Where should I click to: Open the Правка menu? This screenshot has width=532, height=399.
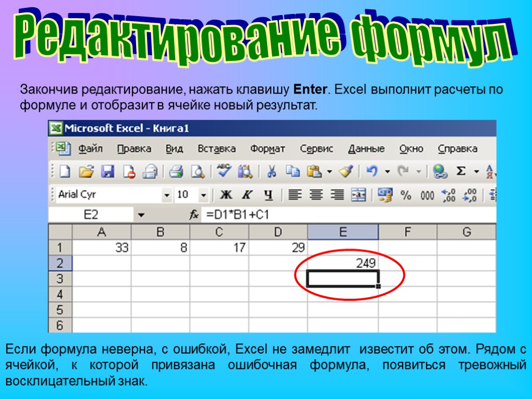click(x=135, y=149)
